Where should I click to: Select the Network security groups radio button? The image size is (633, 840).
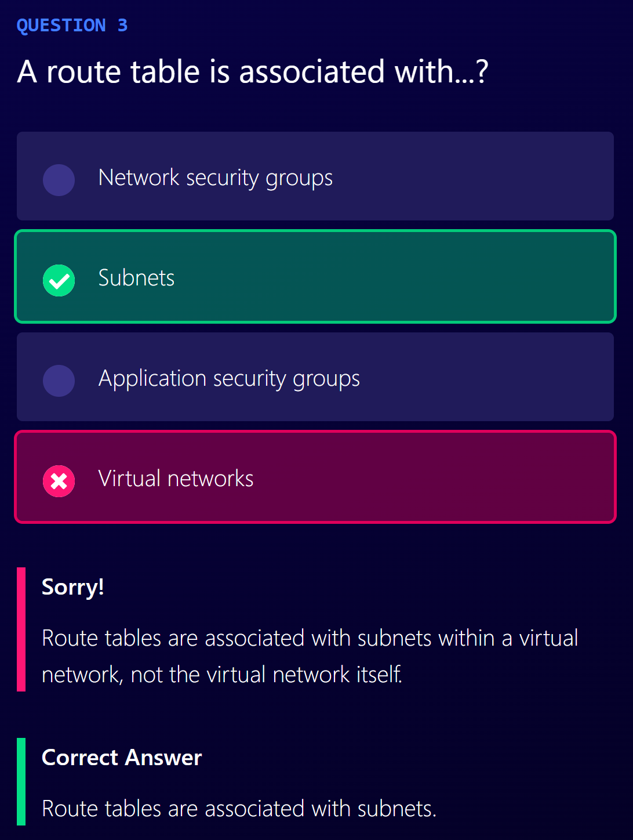click(x=59, y=180)
